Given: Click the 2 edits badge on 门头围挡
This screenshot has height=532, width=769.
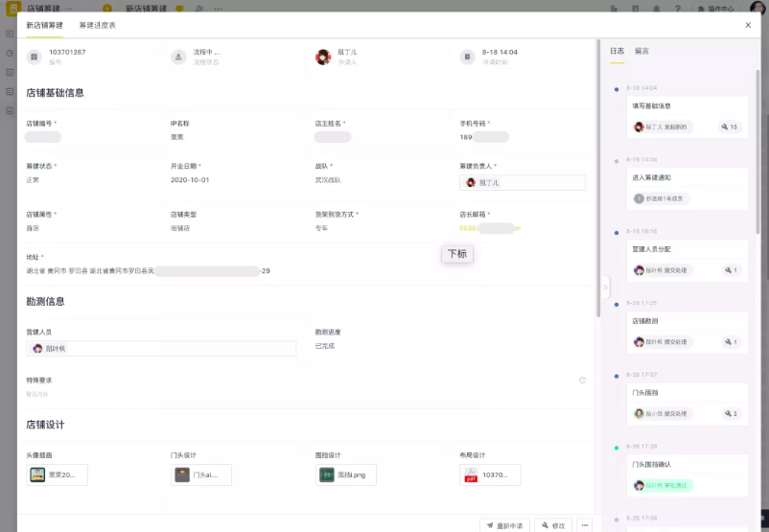Looking at the screenshot, I should pyautogui.click(x=731, y=413).
